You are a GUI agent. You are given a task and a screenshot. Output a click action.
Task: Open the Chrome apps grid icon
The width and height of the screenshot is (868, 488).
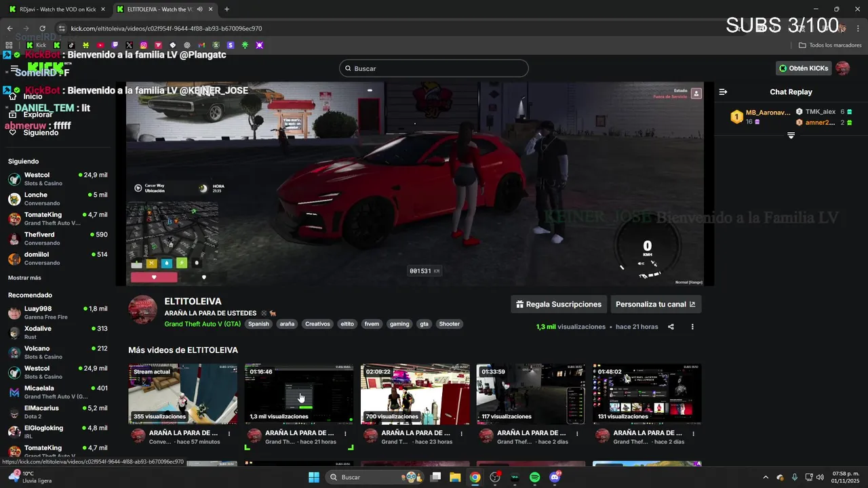[x=9, y=45]
